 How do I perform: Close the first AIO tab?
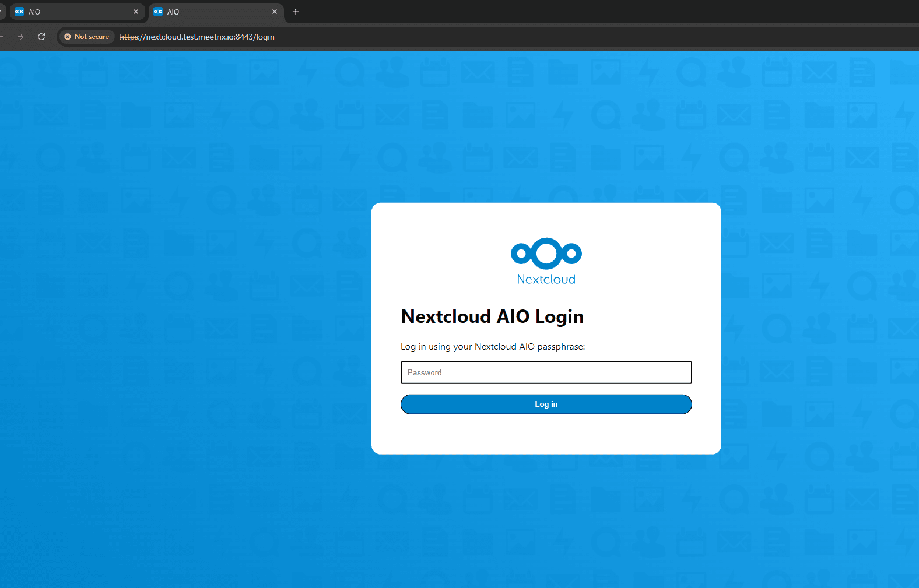click(136, 12)
